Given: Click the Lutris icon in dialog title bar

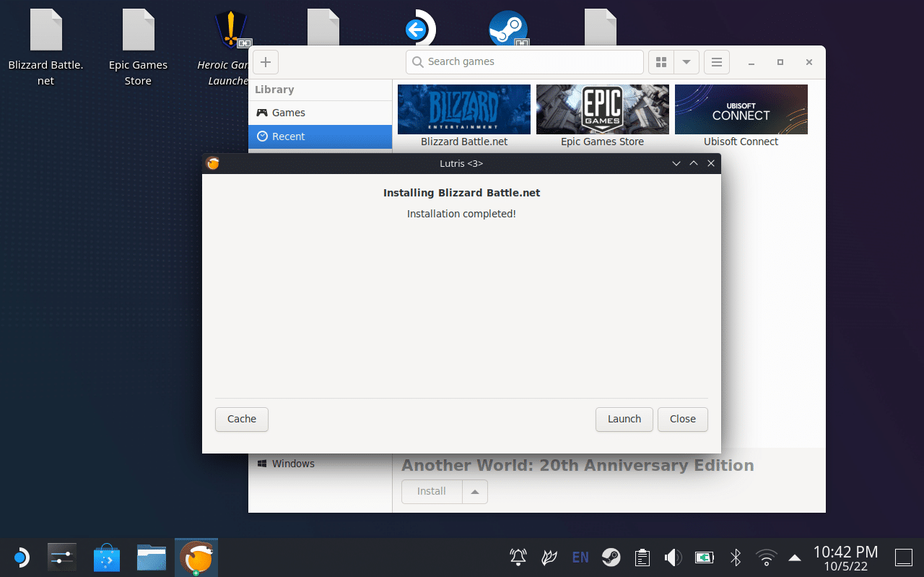Looking at the screenshot, I should click(212, 163).
